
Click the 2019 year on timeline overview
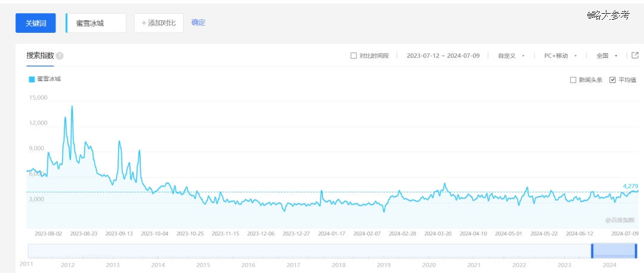[383, 265]
